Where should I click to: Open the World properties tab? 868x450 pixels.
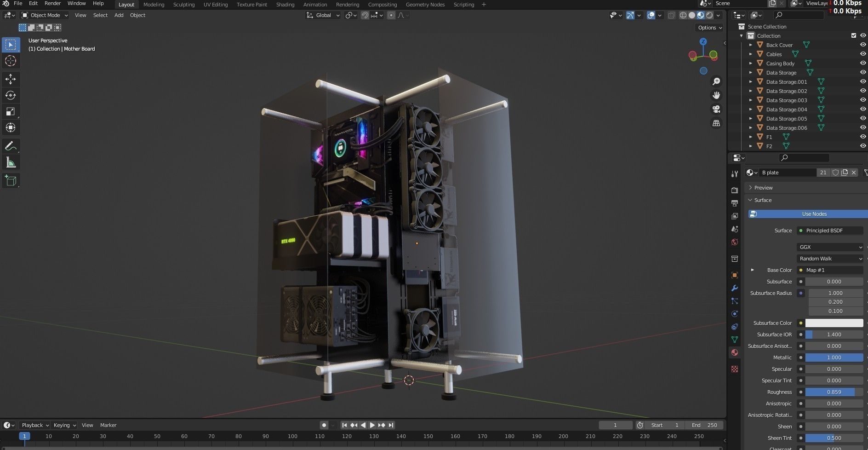(735, 242)
